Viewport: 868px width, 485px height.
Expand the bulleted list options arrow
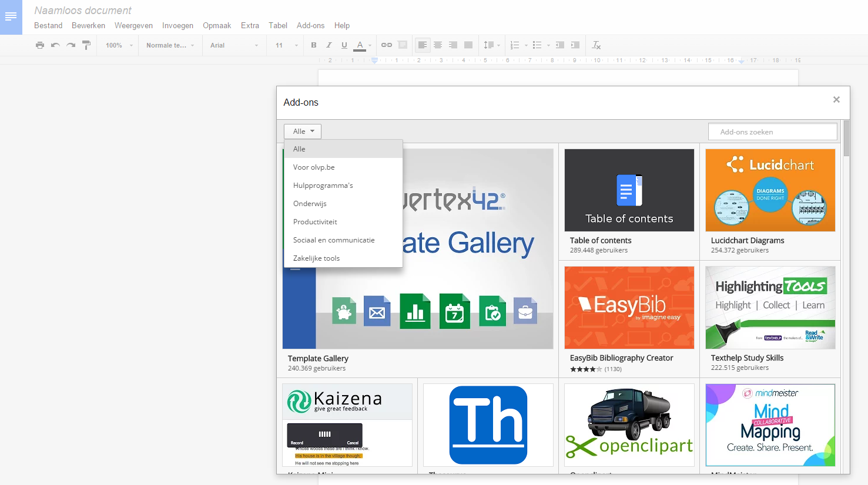click(548, 45)
